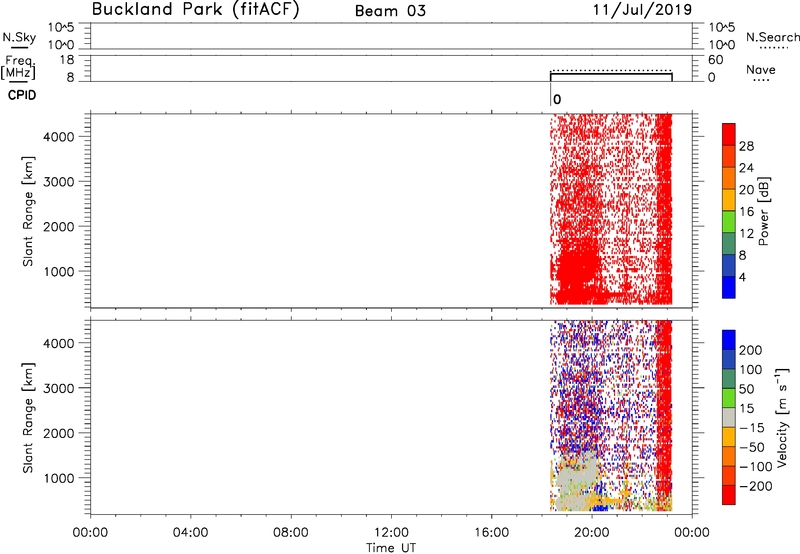This screenshot has width=800, height=554.
Task: Click the dense red echo blob in power panel
Action: [576, 265]
